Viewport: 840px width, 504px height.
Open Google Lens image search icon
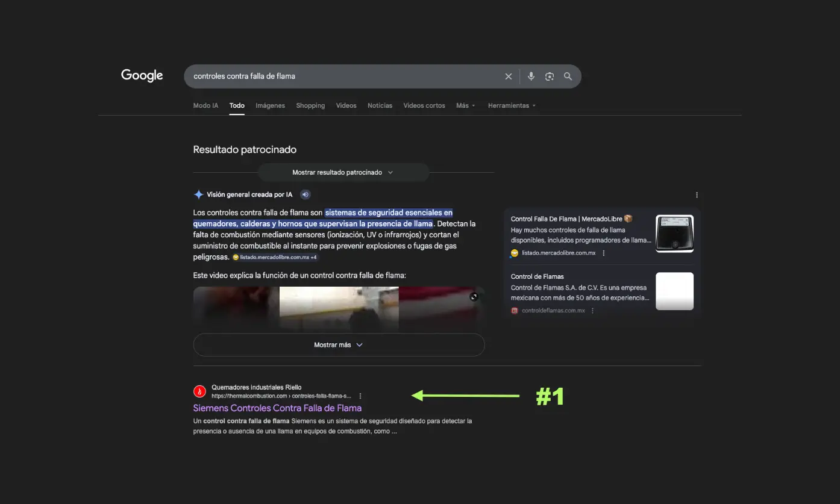tap(550, 76)
